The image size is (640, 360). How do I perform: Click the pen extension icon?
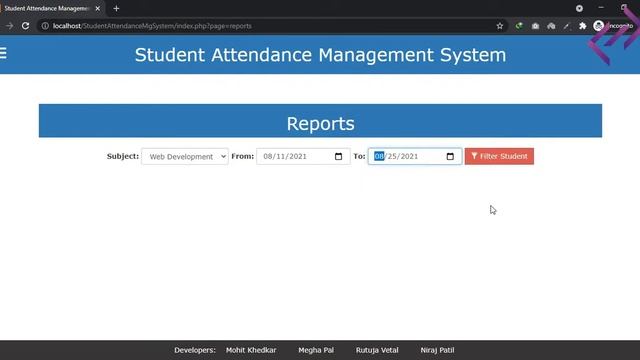pyautogui.click(x=567, y=26)
